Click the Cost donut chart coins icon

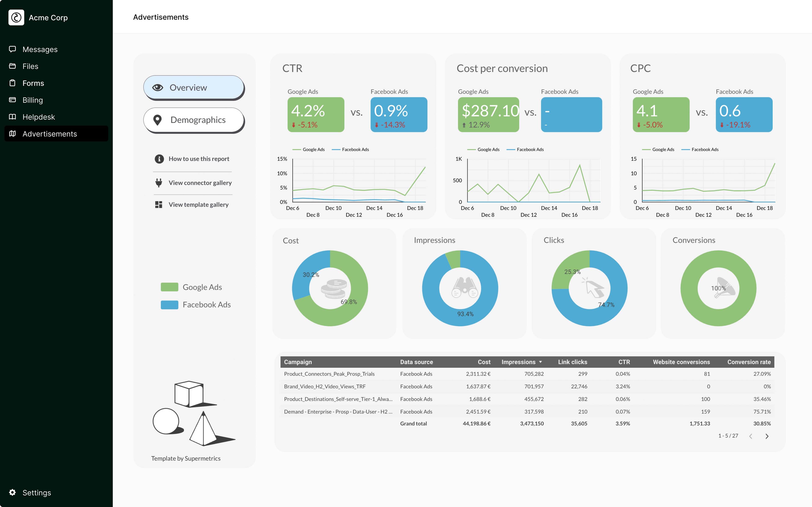point(333,289)
